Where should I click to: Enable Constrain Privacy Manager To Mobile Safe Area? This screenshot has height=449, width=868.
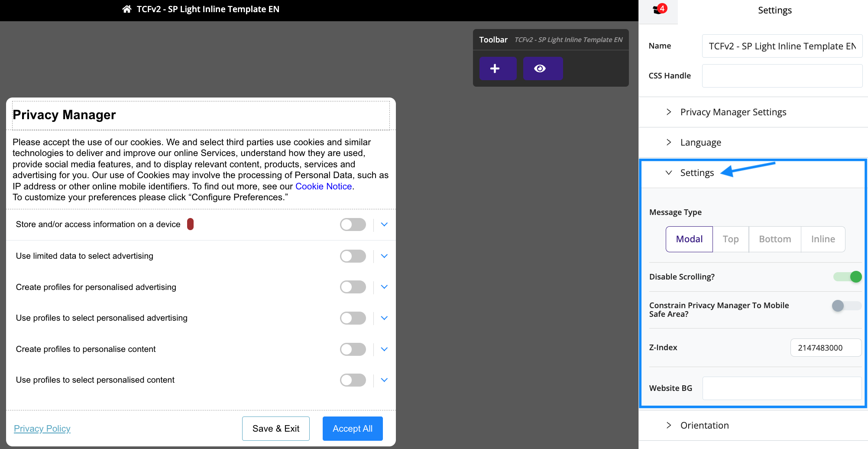coord(846,306)
